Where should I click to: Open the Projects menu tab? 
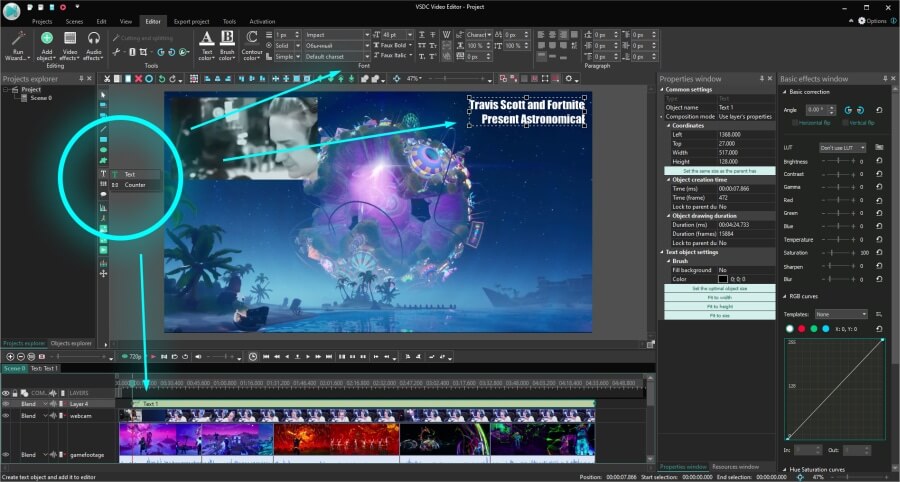click(42, 21)
